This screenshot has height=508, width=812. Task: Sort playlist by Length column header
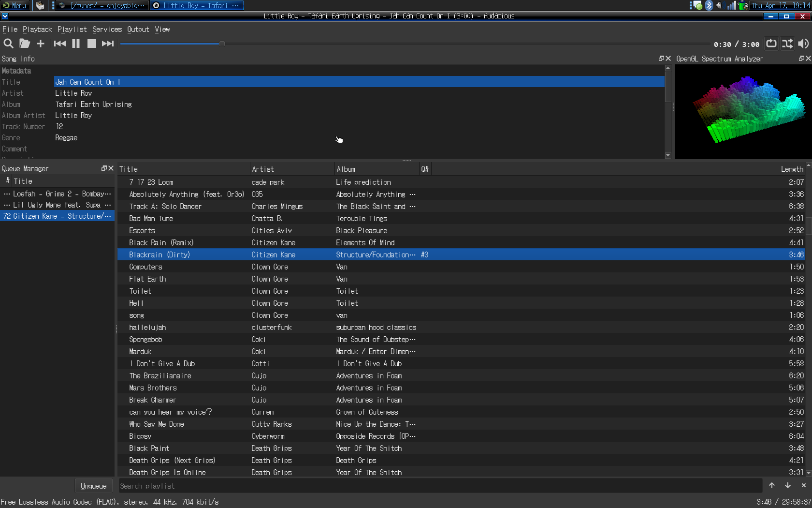792,169
